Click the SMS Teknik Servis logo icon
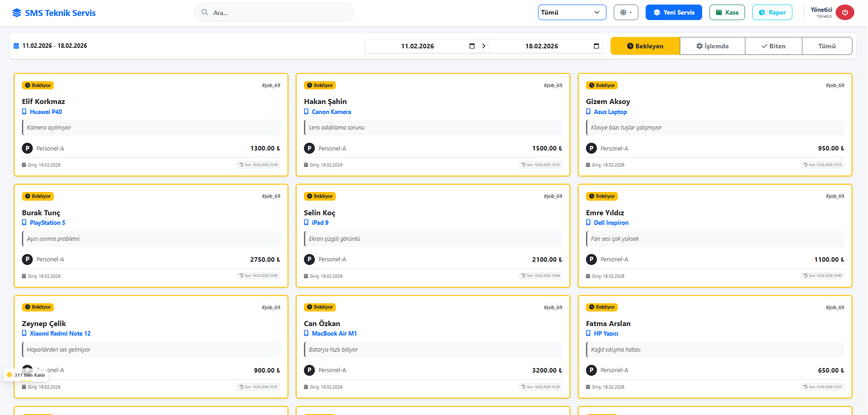 [17, 13]
